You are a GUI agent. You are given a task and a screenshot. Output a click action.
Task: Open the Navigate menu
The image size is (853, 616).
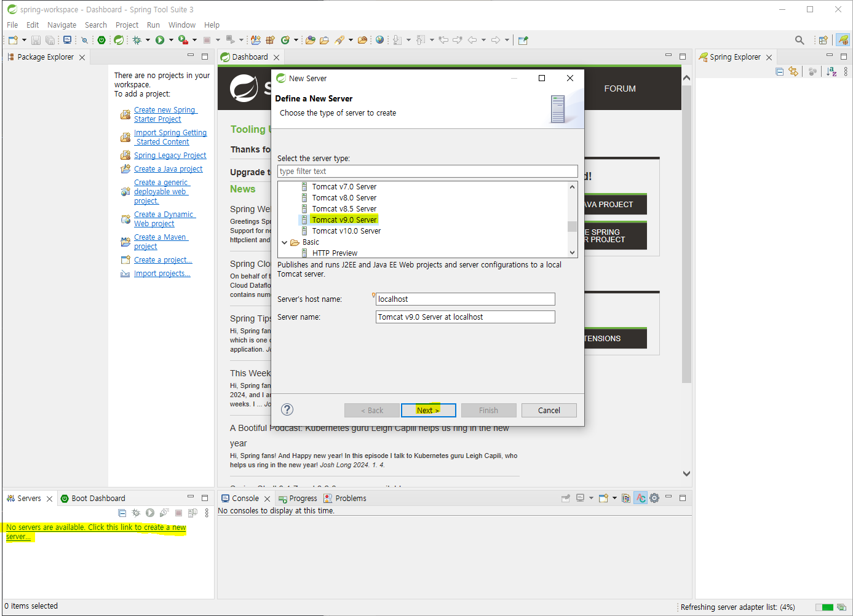pyautogui.click(x=62, y=25)
